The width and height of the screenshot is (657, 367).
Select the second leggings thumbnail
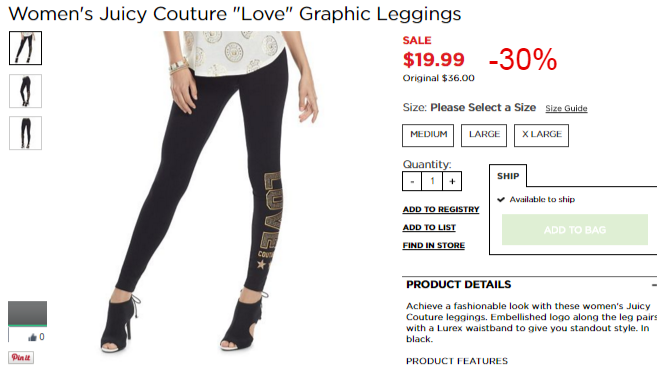(26, 91)
